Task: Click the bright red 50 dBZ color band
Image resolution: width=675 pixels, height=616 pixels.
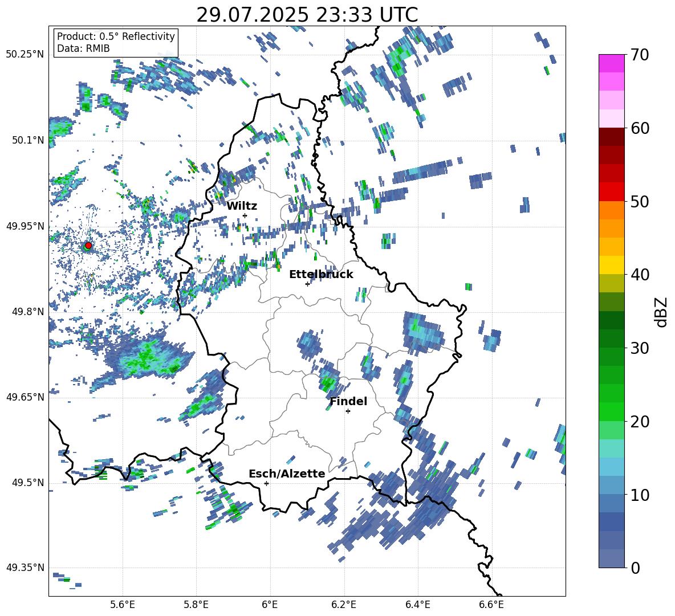Action: click(611, 192)
